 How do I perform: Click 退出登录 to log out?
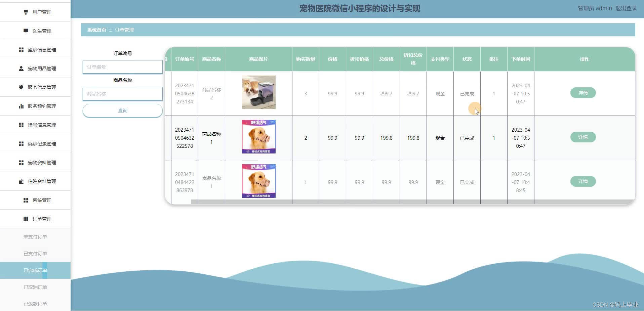pos(626,8)
